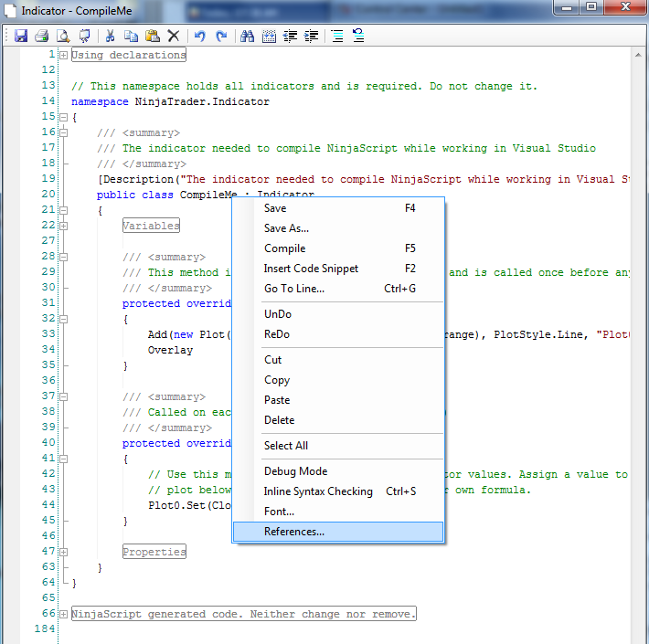Select Copy from the context menu
Screen dimensions: 649x644
click(x=338, y=380)
